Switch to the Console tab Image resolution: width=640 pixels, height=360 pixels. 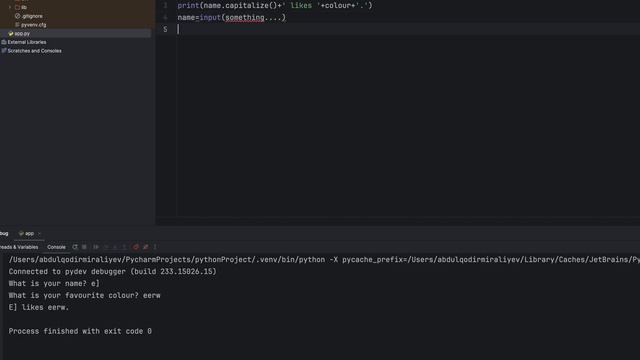pyautogui.click(x=56, y=247)
